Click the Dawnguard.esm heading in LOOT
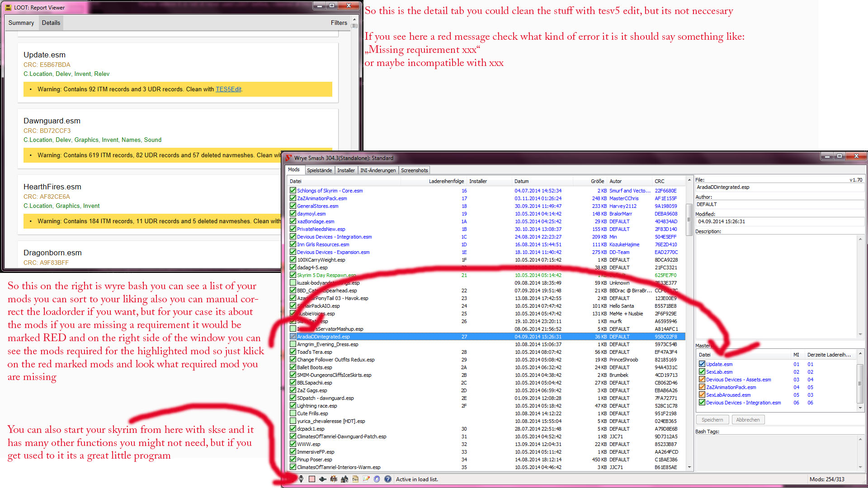The image size is (868, 488). point(52,121)
